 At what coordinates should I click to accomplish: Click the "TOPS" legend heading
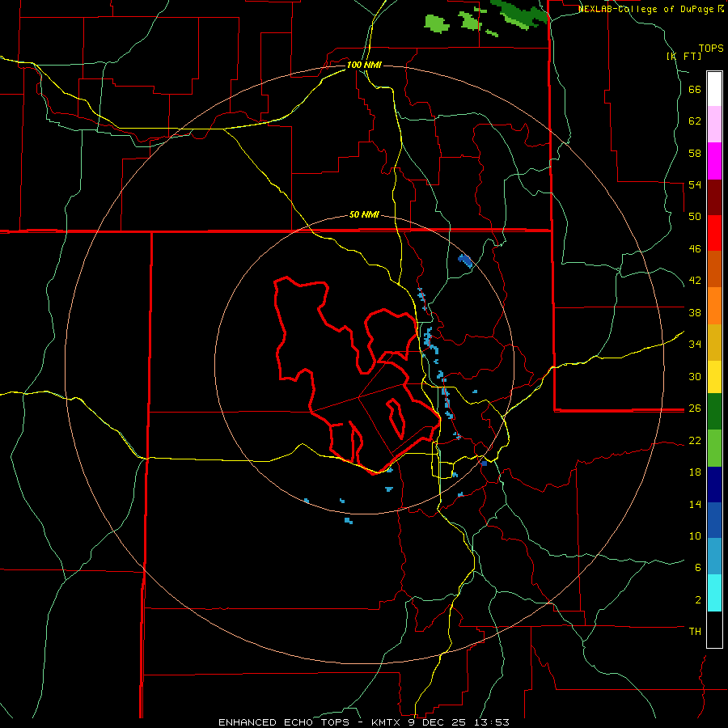click(711, 49)
